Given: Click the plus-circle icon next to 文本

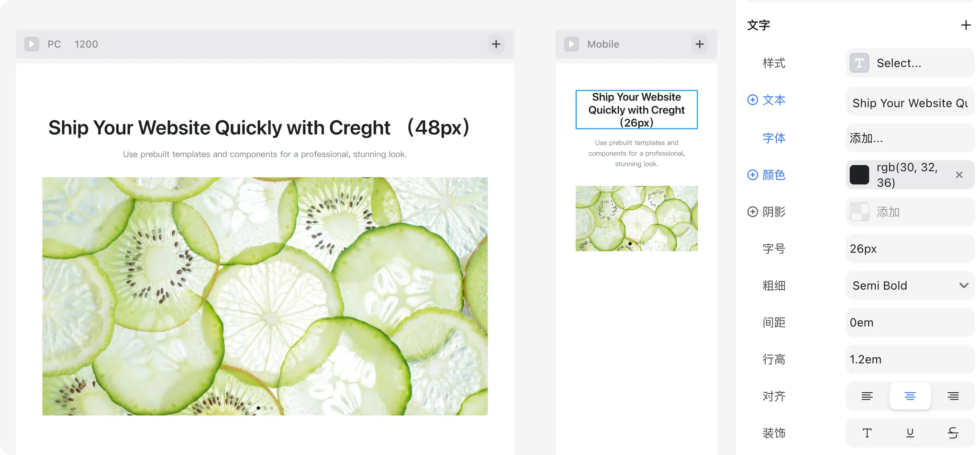Looking at the screenshot, I should click(x=753, y=100).
